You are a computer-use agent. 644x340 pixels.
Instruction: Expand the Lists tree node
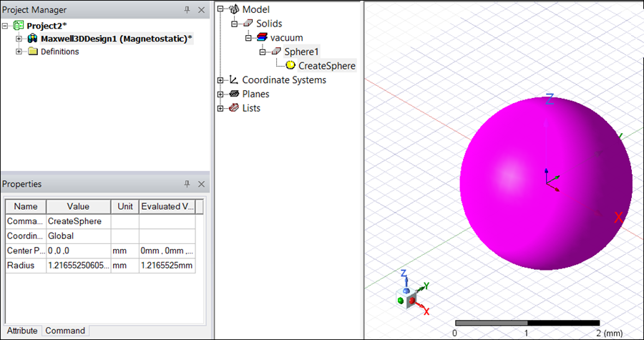(220, 108)
